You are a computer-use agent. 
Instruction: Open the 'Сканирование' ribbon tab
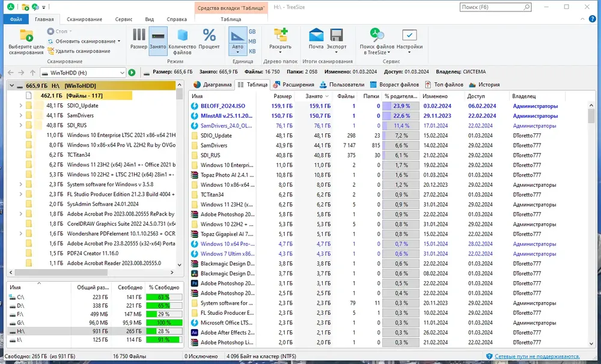click(x=84, y=19)
